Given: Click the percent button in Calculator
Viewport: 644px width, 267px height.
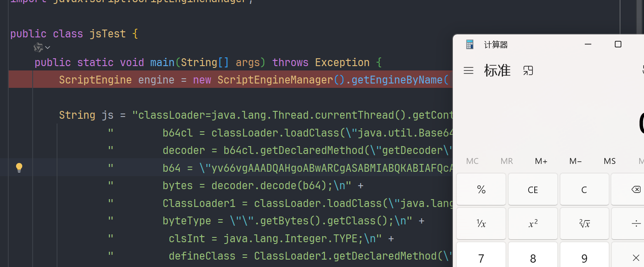Looking at the screenshot, I should (481, 189).
